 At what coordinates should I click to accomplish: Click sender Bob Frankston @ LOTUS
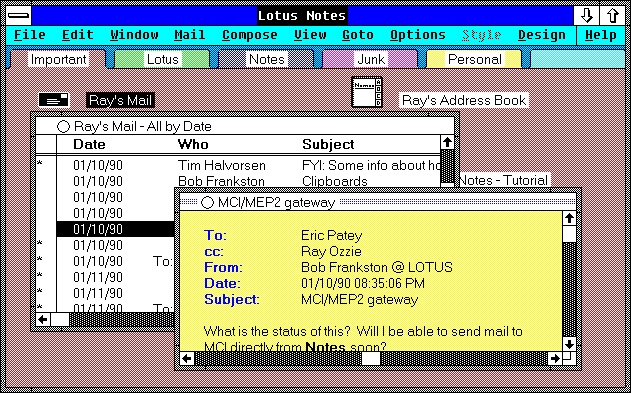(x=377, y=267)
